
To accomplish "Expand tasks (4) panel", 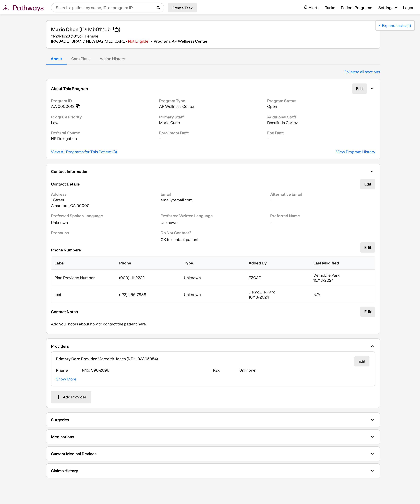I will (x=395, y=25).
